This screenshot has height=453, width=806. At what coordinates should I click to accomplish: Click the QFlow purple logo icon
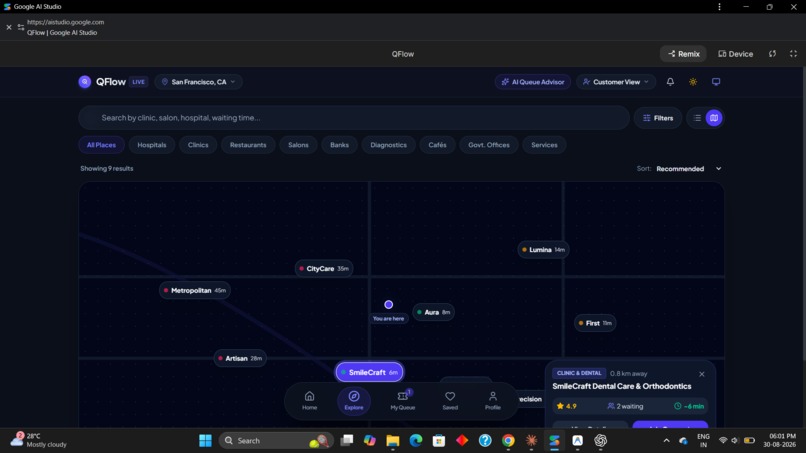click(85, 82)
